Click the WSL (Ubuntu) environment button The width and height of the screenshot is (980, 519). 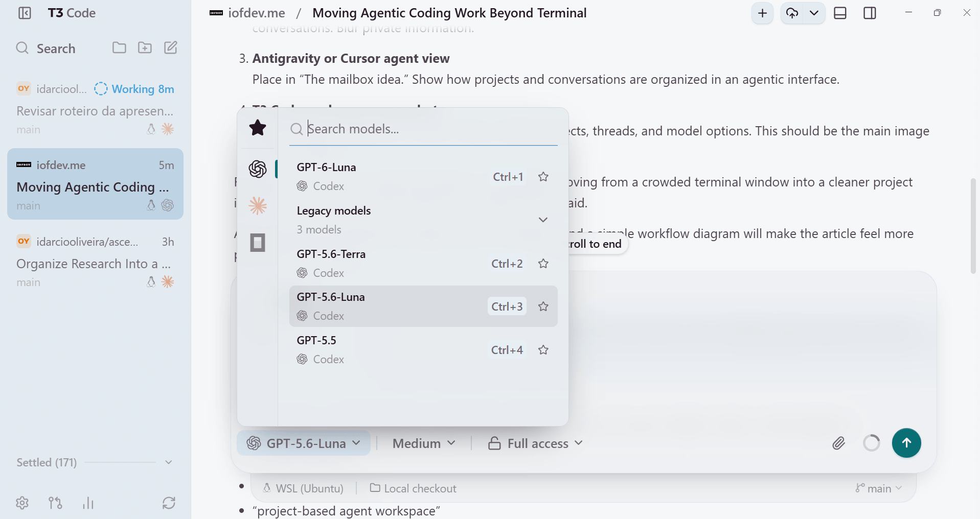[x=303, y=488]
